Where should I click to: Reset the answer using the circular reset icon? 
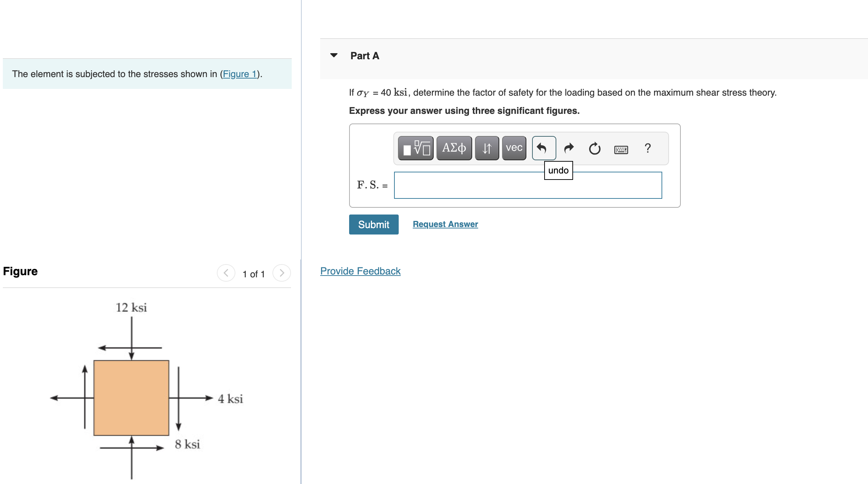click(x=594, y=148)
